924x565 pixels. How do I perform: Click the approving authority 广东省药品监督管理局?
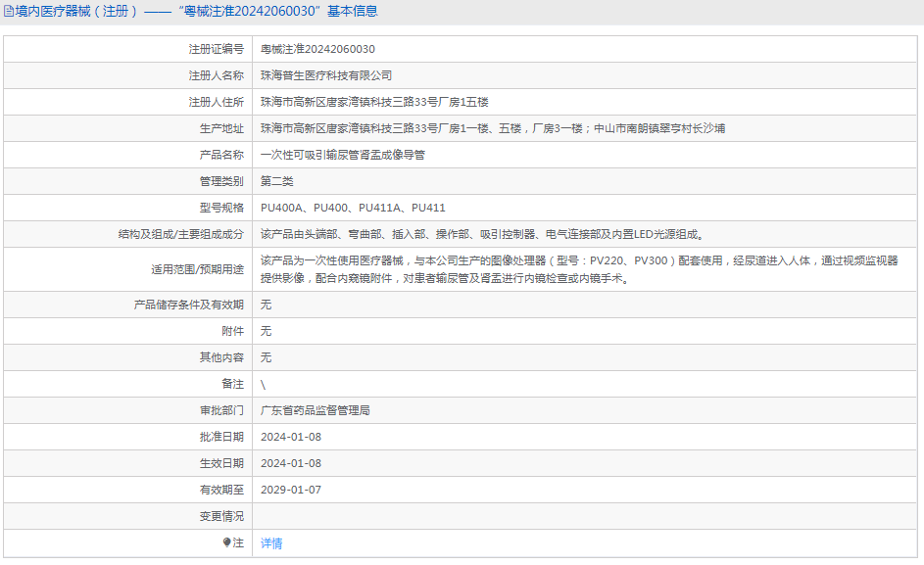click(x=316, y=410)
